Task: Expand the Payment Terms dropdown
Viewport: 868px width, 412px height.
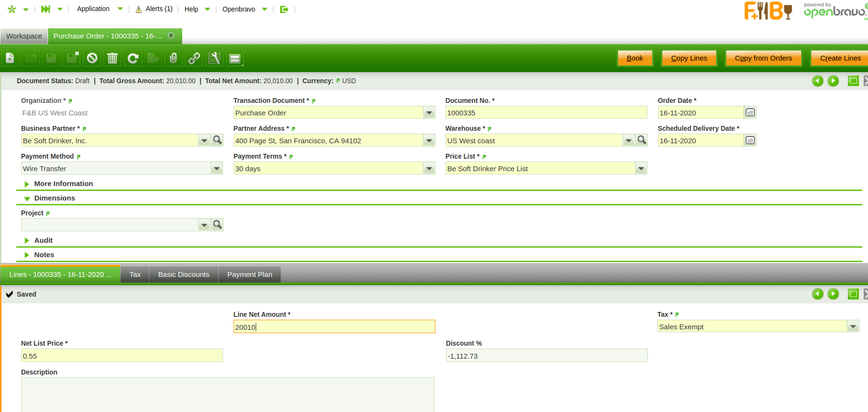Action: (x=429, y=169)
